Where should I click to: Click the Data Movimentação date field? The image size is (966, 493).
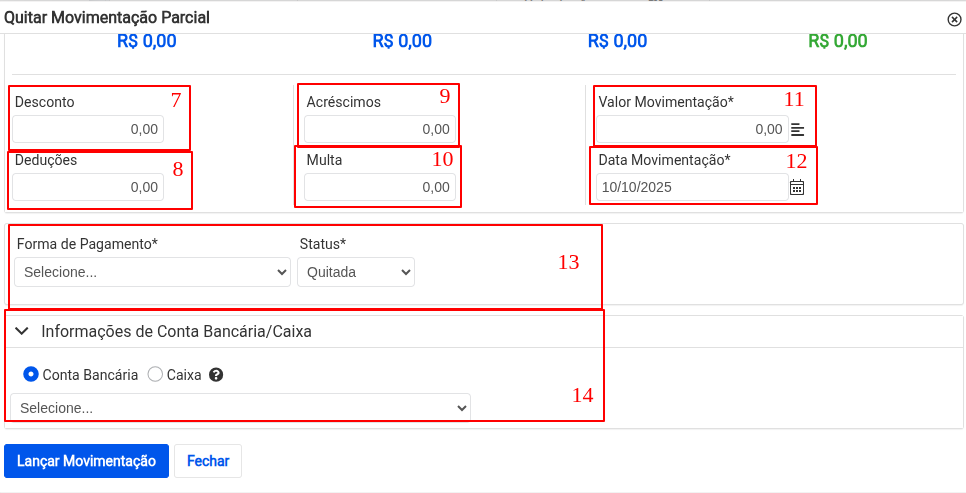pos(691,187)
